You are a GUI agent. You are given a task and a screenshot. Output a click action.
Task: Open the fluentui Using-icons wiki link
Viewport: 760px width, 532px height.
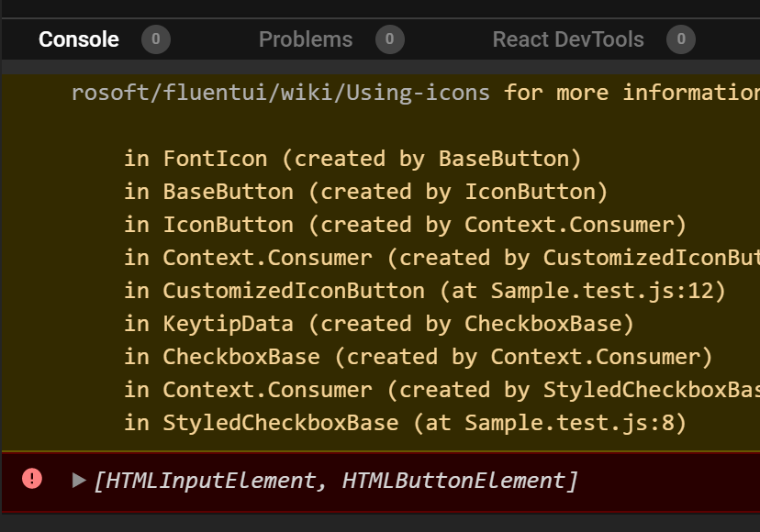(x=277, y=92)
